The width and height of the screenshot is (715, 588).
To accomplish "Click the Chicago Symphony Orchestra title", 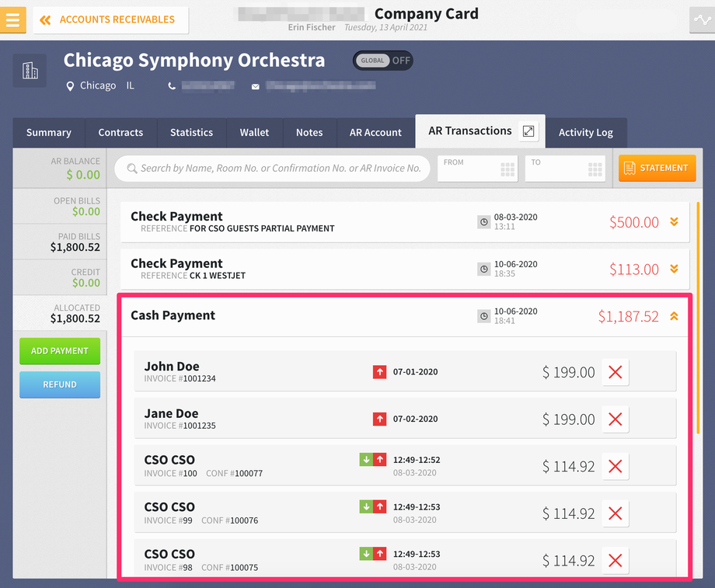I will pos(194,61).
